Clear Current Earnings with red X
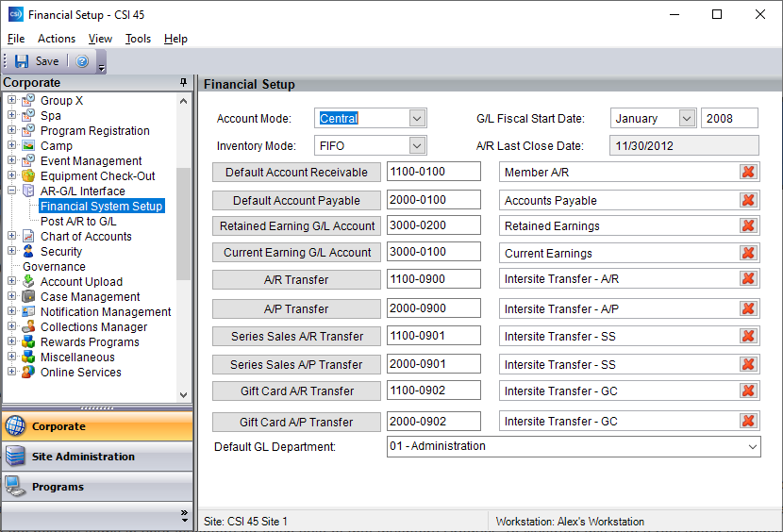 click(x=748, y=253)
